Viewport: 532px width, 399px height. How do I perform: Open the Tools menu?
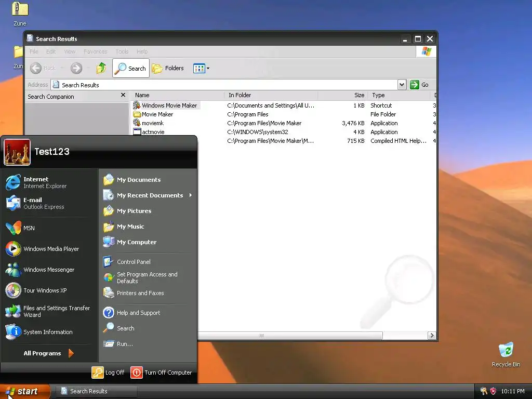coord(122,51)
